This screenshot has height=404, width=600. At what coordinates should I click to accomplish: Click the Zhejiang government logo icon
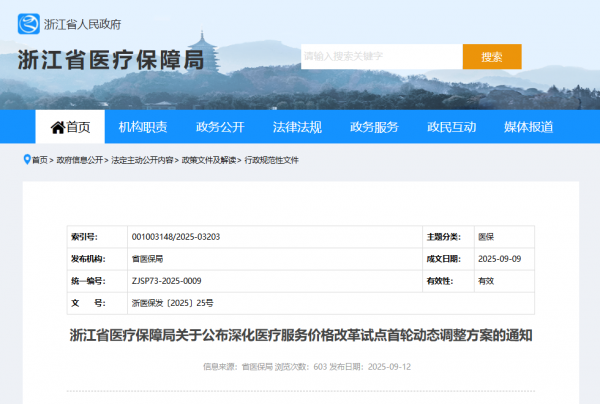pos(29,22)
